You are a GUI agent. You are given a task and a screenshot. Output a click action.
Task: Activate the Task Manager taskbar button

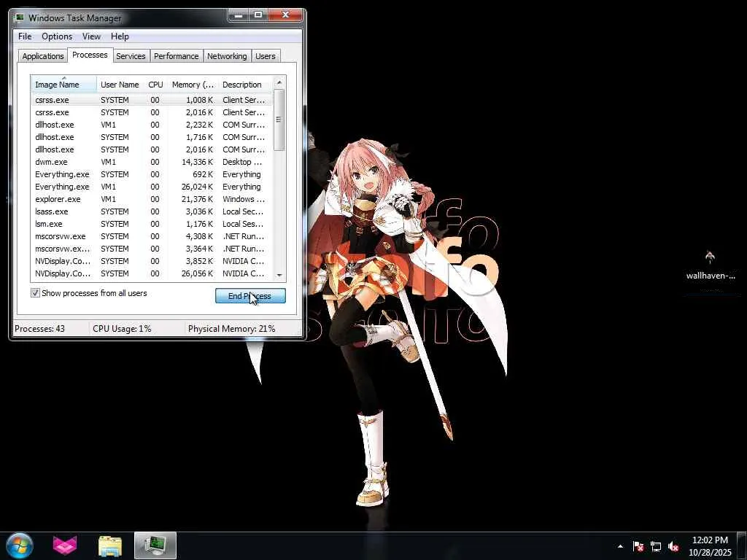(x=155, y=545)
